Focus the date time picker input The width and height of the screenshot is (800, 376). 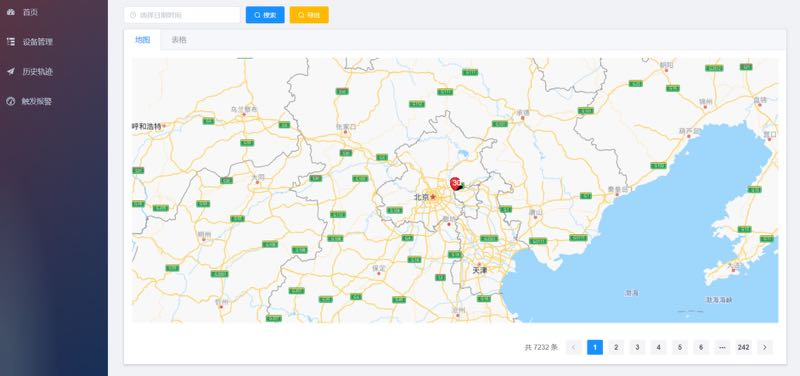point(182,15)
